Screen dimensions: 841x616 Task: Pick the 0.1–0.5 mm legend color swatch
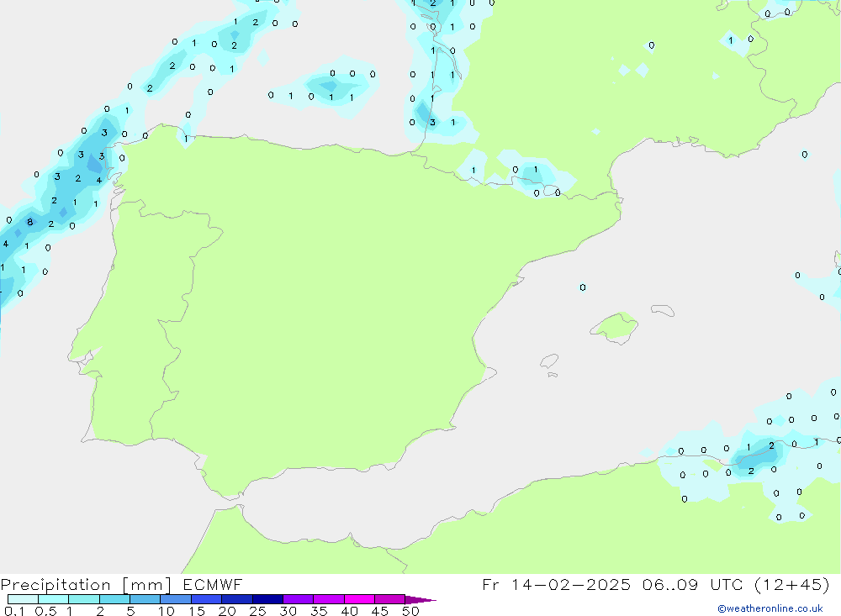tap(23, 599)
